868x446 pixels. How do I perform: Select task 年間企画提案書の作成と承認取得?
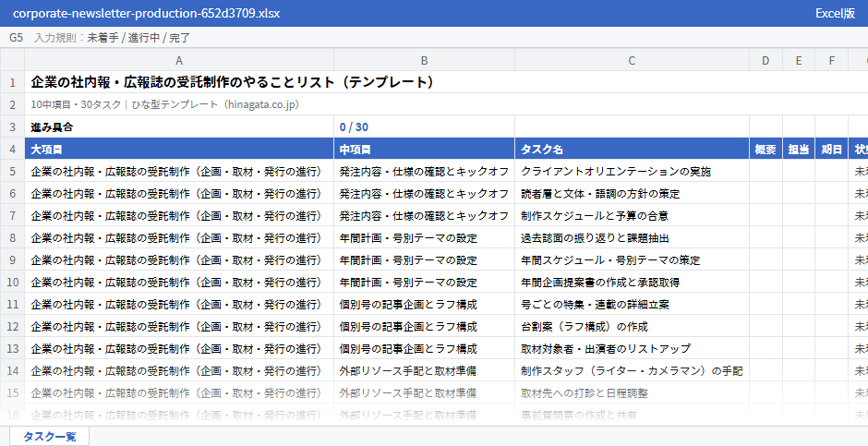point(632,282)
